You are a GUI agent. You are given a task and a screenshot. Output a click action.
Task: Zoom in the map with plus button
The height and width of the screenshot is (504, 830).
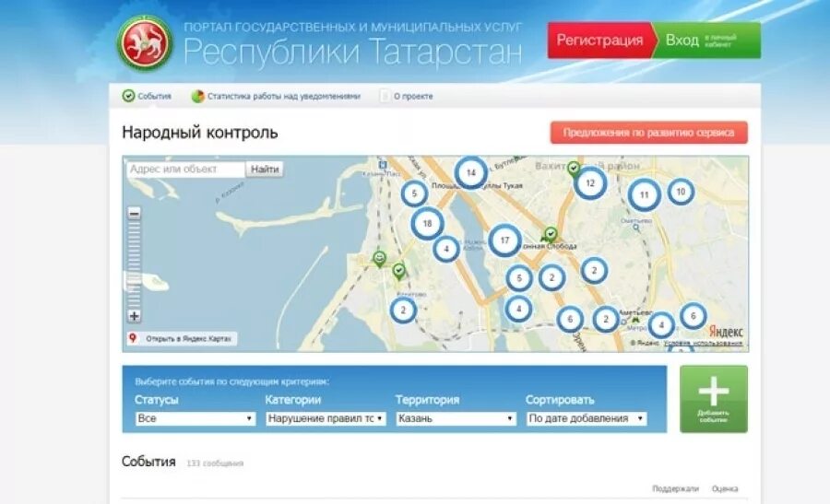point(135,316)
